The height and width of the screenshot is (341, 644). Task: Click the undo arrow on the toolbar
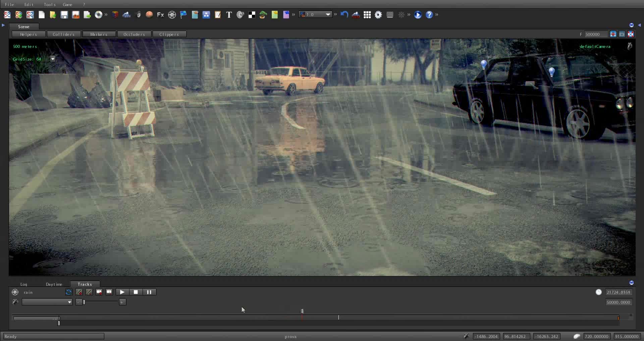pyautogui.click(x=344, y=14)
